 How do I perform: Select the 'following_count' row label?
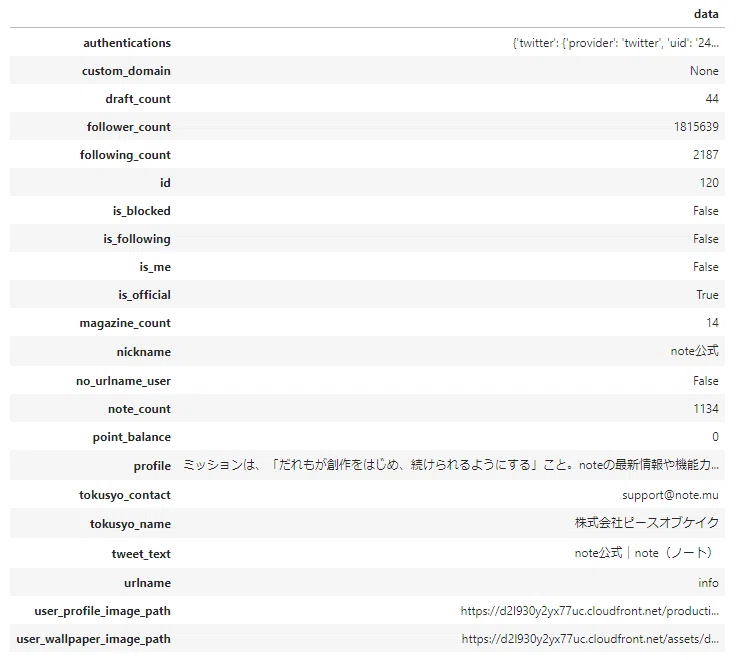125,155
